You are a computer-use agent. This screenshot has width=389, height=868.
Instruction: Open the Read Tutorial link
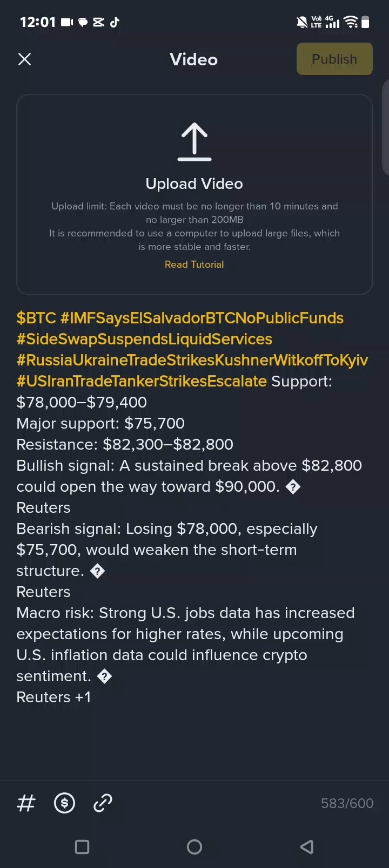pos(194,265)
